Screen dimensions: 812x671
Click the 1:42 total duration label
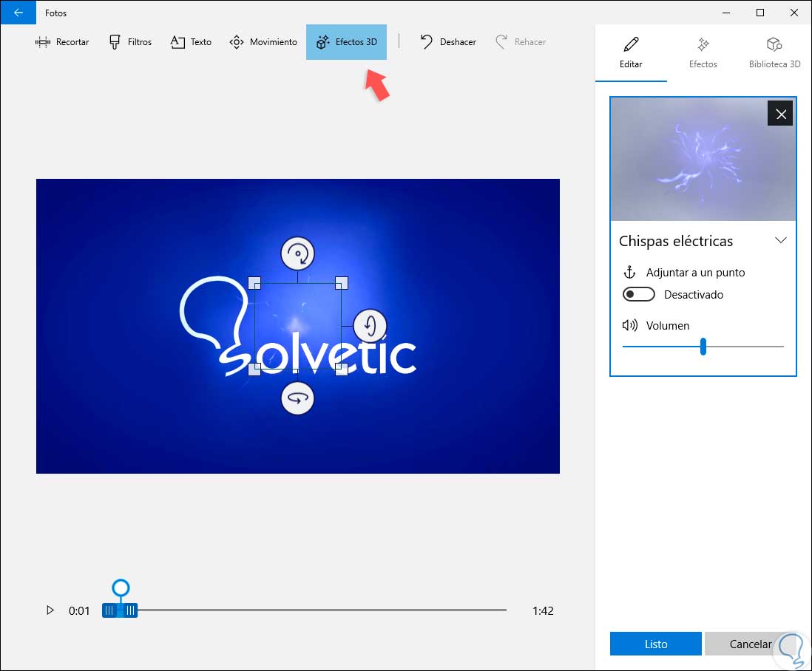pos(543,611)
